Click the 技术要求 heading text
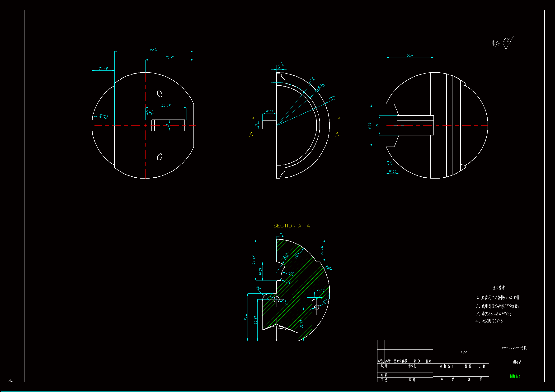This screenshot has width=555, height=392. pos(499,288)
